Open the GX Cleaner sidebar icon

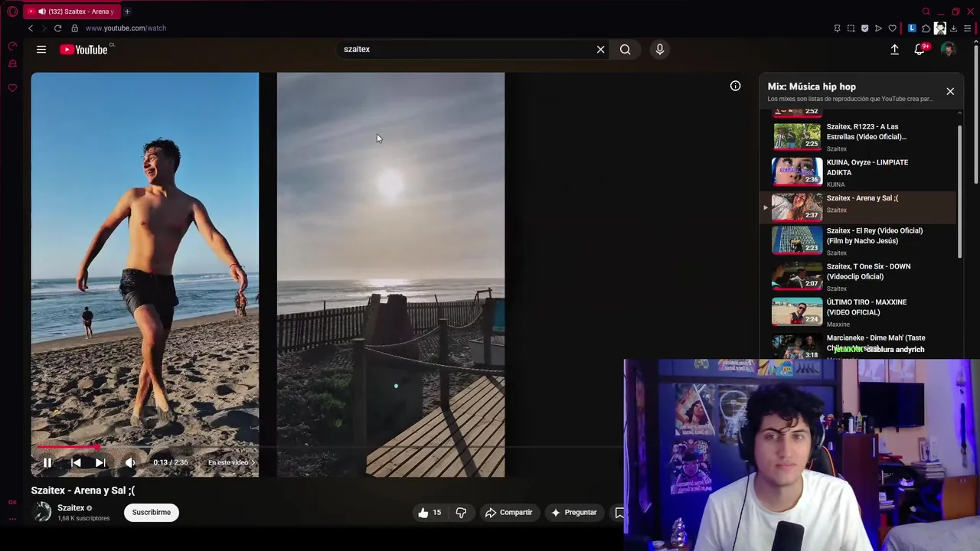coord(12,64)
